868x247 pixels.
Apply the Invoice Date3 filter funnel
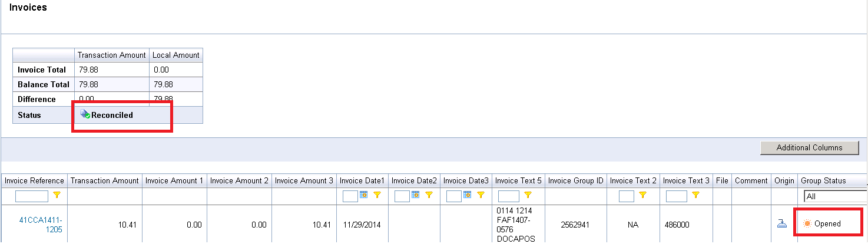click(481, 195)
